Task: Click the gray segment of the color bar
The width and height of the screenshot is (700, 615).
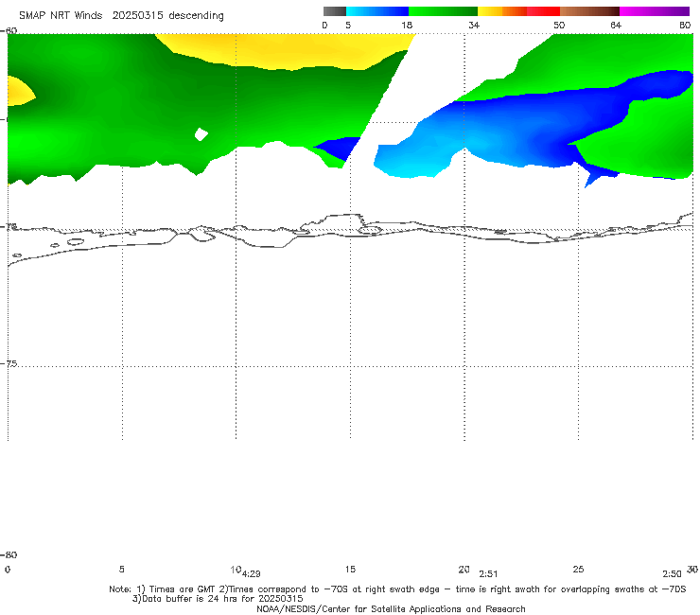Action: 334,11
